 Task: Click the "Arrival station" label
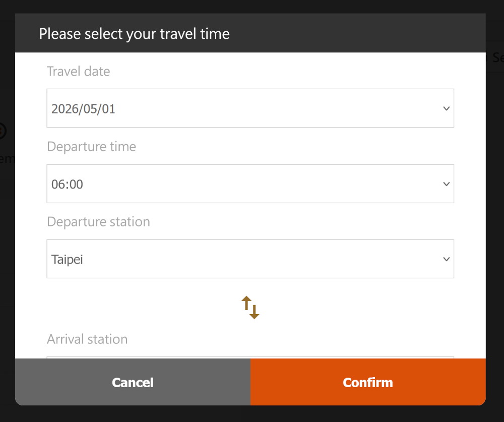pos(87,339)
